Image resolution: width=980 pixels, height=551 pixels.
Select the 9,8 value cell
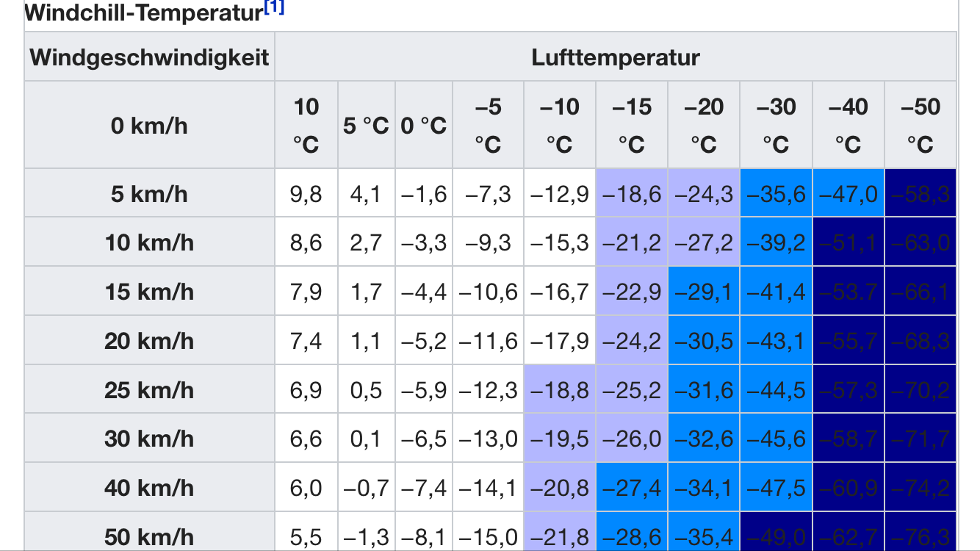tap(306, 193)
